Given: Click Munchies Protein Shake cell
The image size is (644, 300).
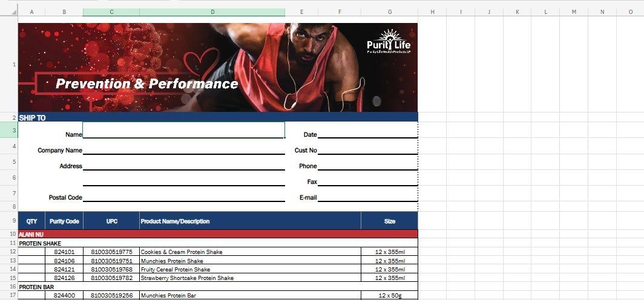Looking at the screenshot, I should (251, 261).
